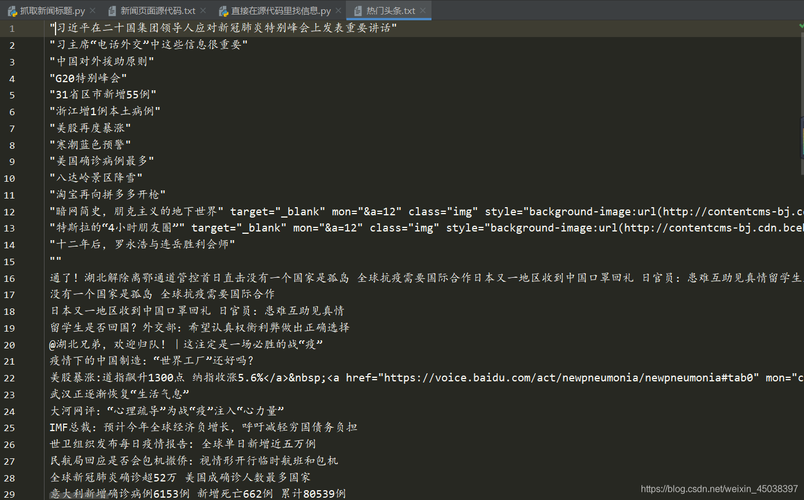Click the line "意大利新增确诊病例6153例"
The height and width of the screenshot is (500, 804).
tap(197, 494)
